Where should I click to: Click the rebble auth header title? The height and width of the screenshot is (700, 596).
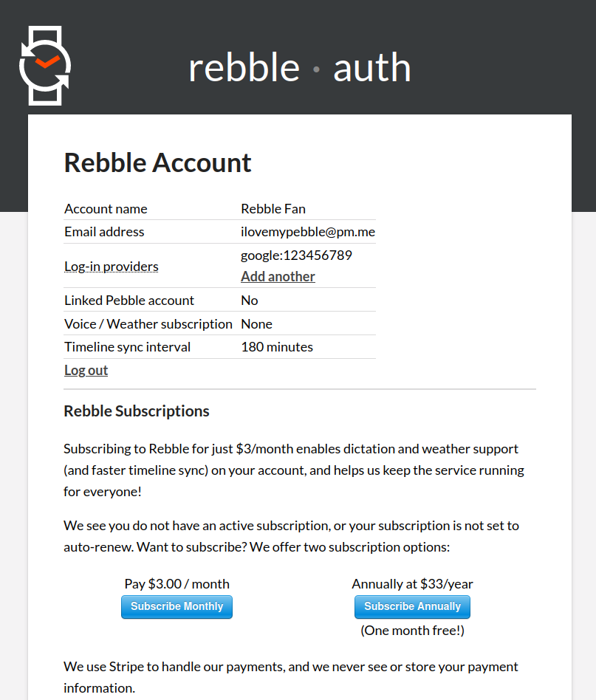(x=300, y=67)
